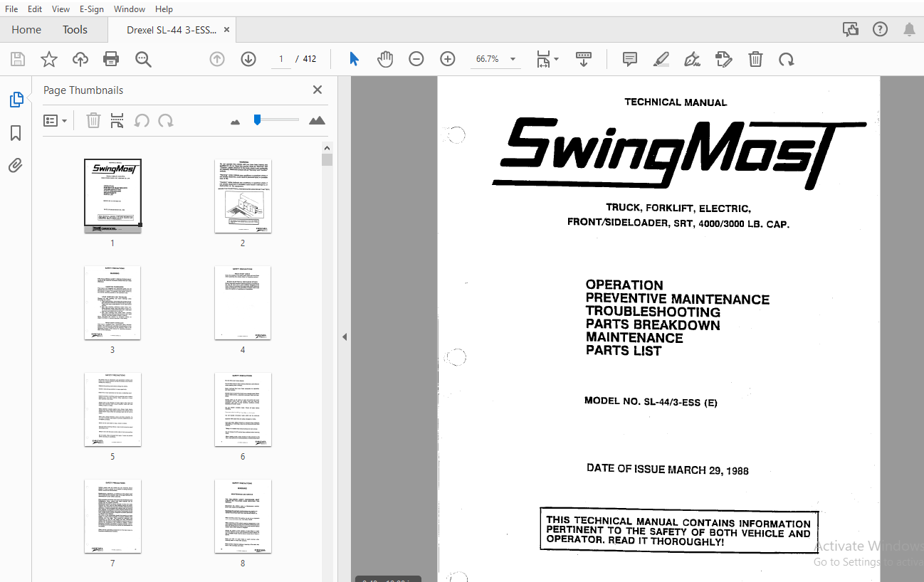The height and width of the screenshot is (582, 924).
Task: Collapse the navigation pane arrow
Action: (x=345, y=337)
